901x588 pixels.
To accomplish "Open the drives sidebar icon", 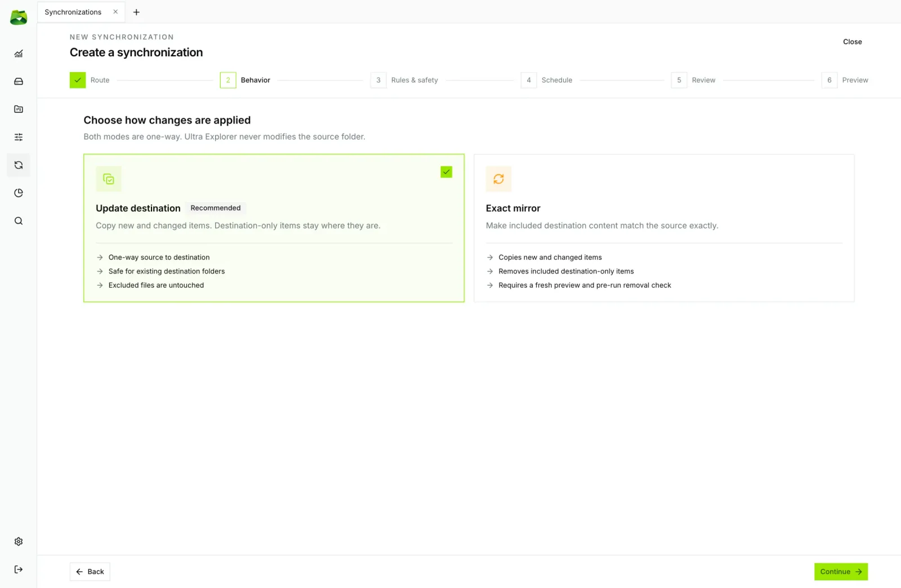I will [19, 82].
